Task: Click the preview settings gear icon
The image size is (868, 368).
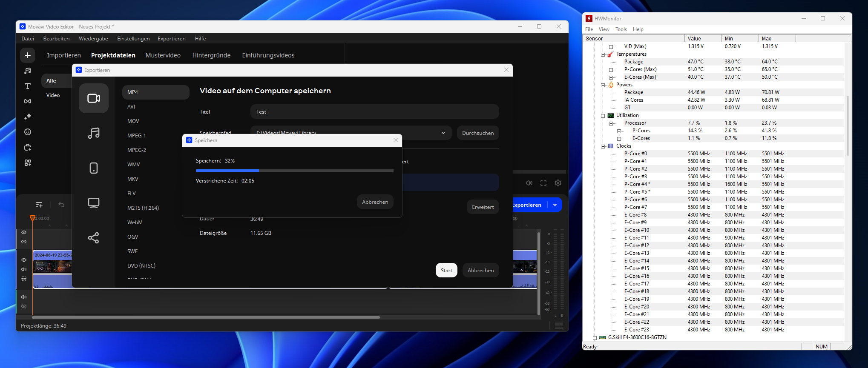Action: [x=558, y=183]
